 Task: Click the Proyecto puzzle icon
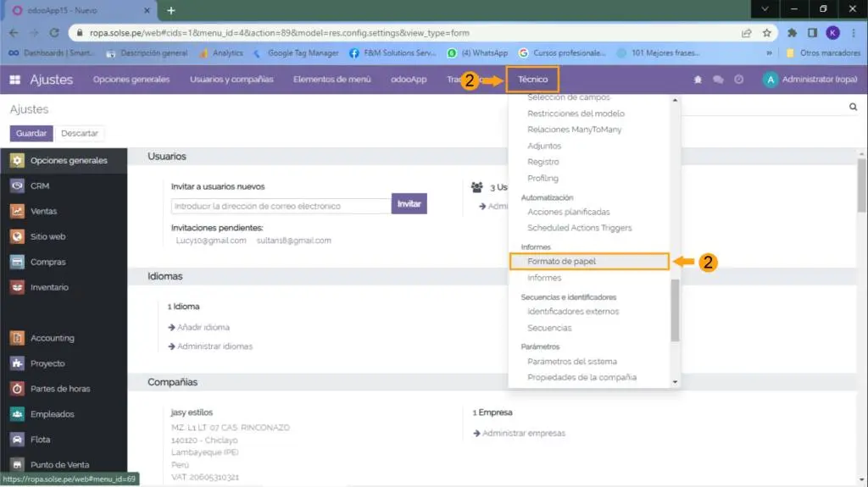(x=17, y=363)
